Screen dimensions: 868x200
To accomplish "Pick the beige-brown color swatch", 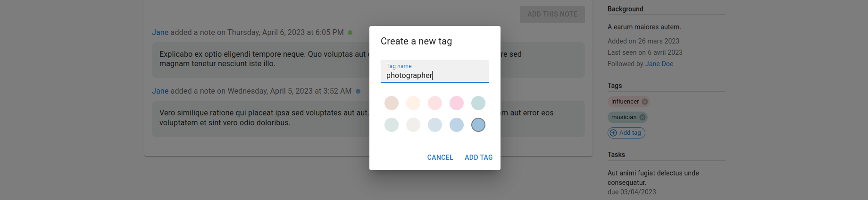I will (x=392, y=103).
